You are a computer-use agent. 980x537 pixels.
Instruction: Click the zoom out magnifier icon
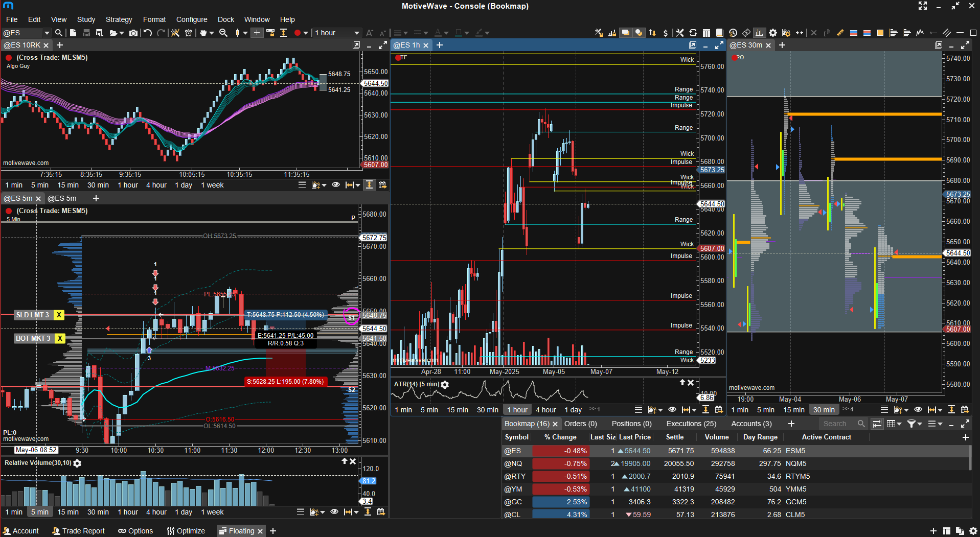point(223,33)
